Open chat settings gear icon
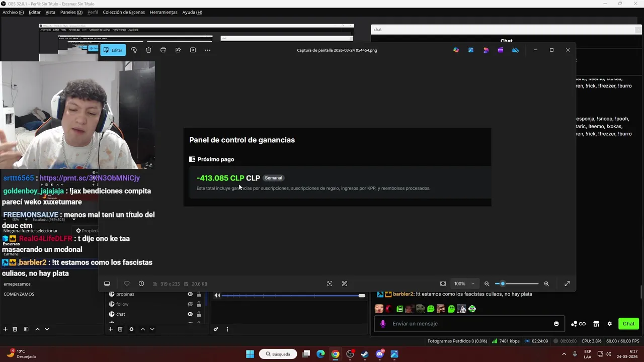Screen dimensions: 644x362 (x=610, y=324)
